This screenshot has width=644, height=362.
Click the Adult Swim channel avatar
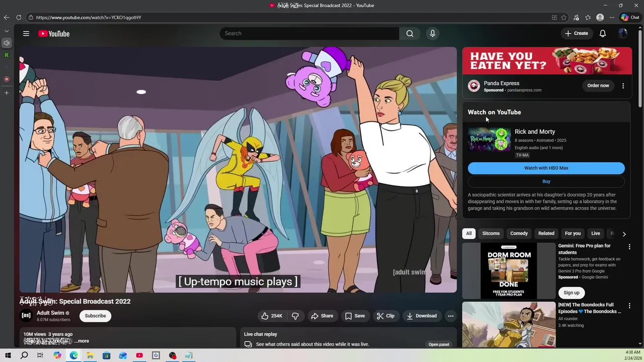[x=26, y=316]
